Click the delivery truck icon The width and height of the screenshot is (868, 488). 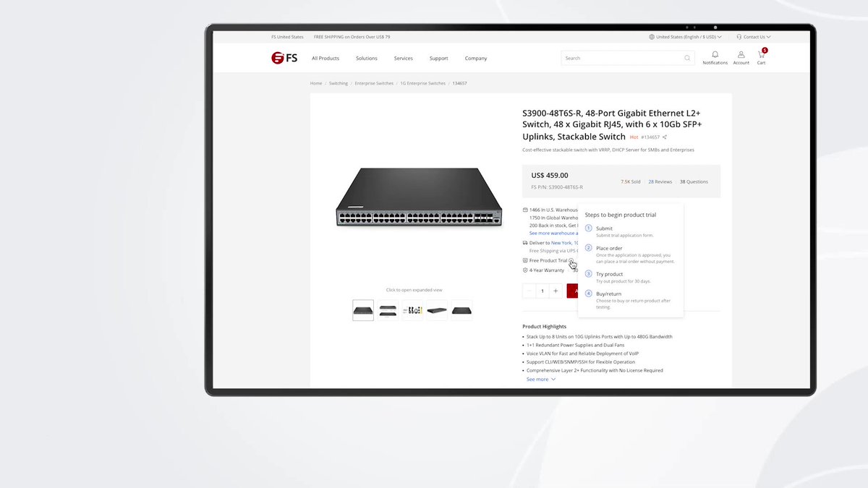(x=525, y=243)
